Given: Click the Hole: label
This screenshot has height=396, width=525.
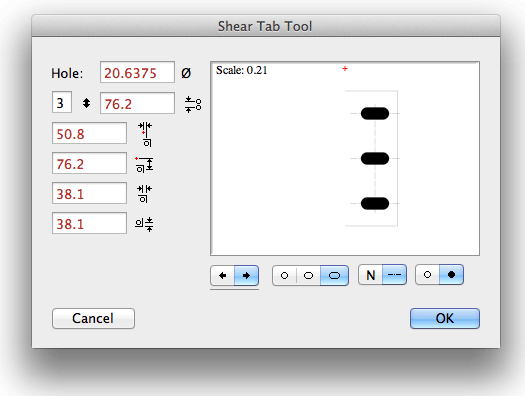Looking at the screenshot, I should tap(67, 73).
